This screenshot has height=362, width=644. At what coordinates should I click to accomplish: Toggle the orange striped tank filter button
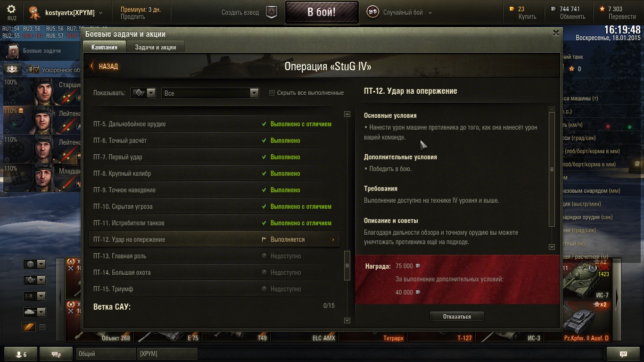pyautogui.click(x=29, y=326)
